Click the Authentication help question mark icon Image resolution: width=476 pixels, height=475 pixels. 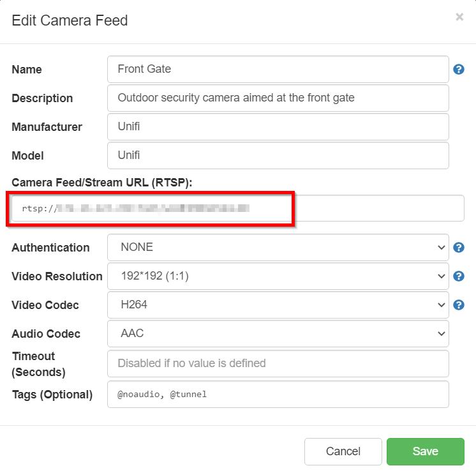pyautogui.click(x=458, y=248)
